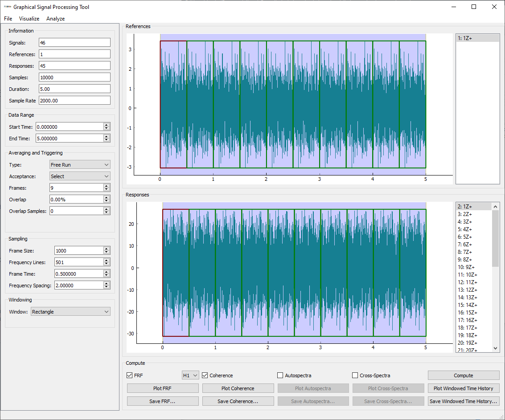
Task: Decrease Overlap percentage with down arrow
Action: (106, 201)
